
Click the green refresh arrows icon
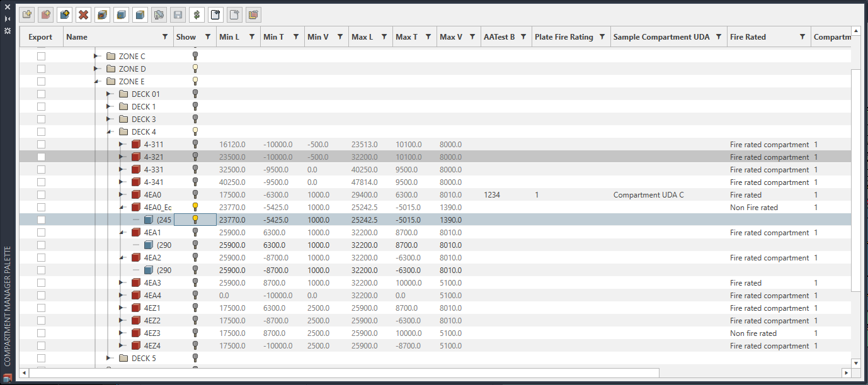(x=197, y=14)
